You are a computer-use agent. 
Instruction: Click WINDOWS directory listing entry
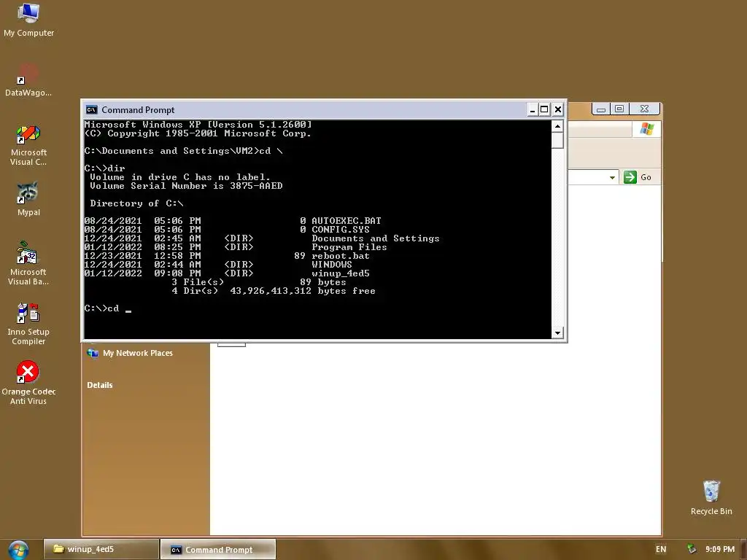[x=332, y=264]
